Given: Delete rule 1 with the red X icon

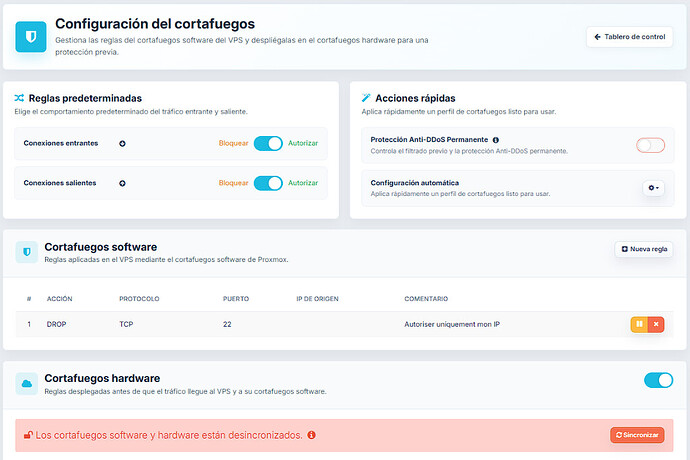Looking at the screenshot, I should [656, 324].
